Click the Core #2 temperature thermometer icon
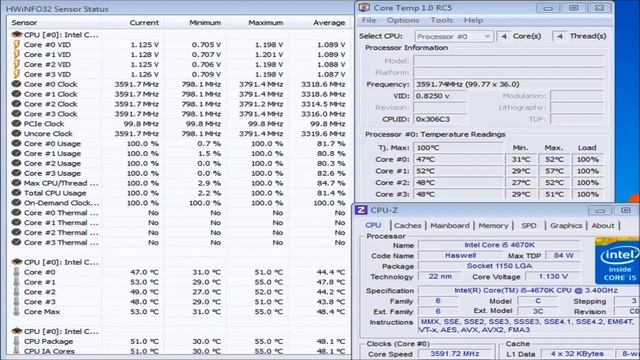Image resolution: width=640 pixels, height=360 pixels. click(16, 291)
